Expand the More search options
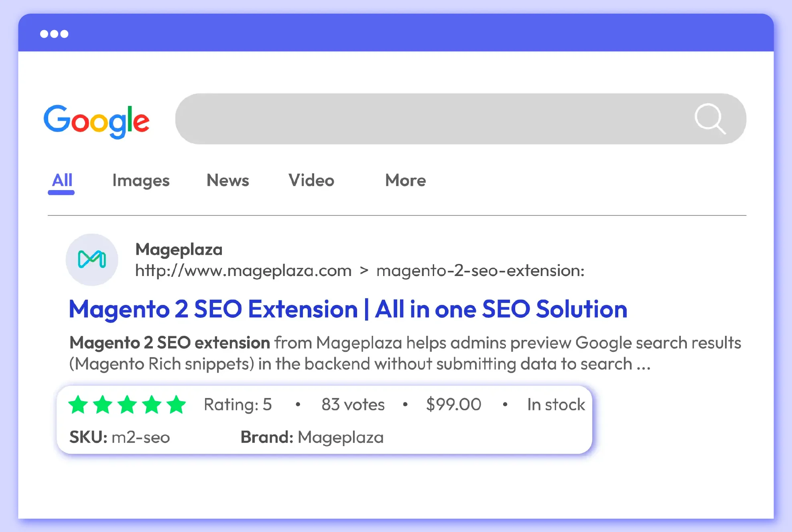 (x=405, y=181)
